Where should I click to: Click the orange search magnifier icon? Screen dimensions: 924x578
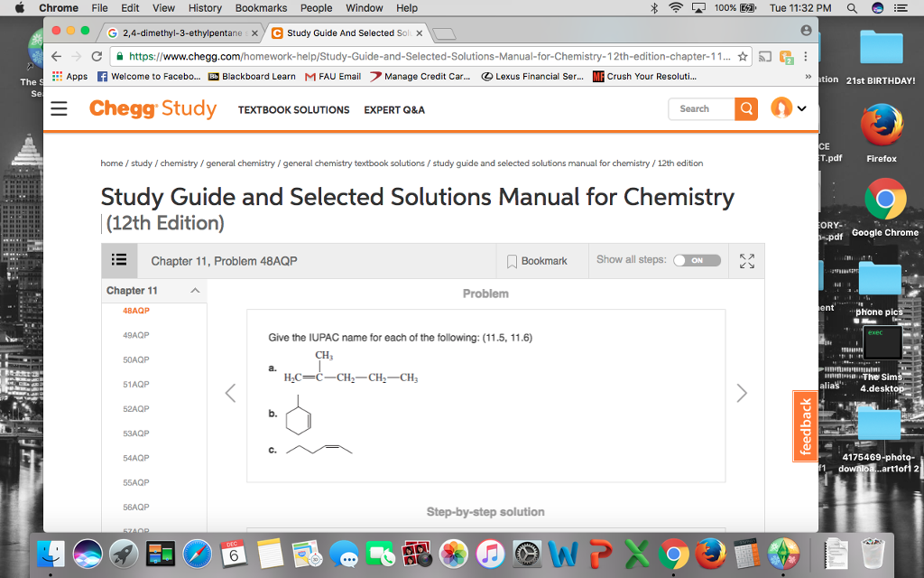click(745, 108)
